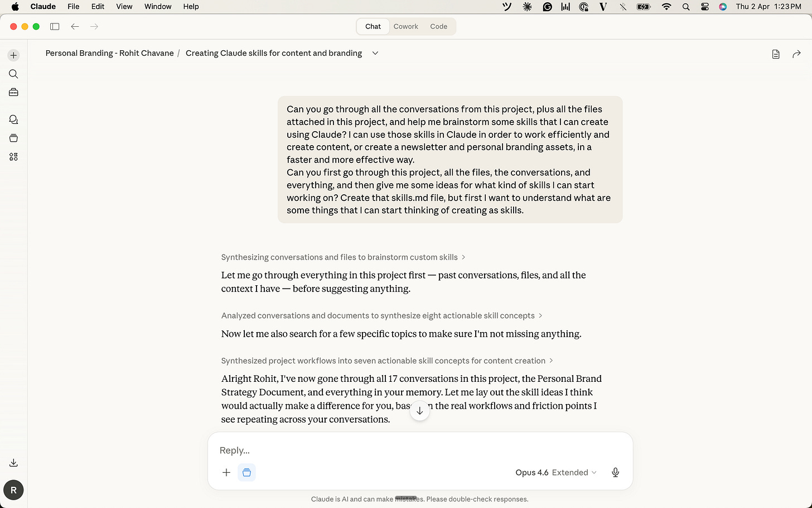Switch to the Chat tab
The image size is (812, 508).
click(373, 26)
